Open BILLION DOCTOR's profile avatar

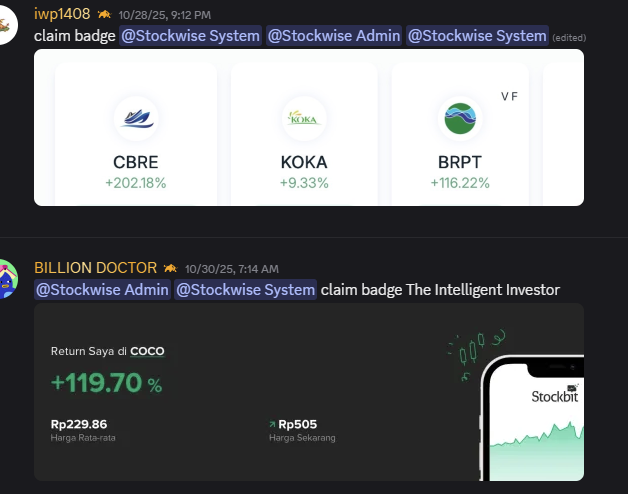[x=8, y=278]
